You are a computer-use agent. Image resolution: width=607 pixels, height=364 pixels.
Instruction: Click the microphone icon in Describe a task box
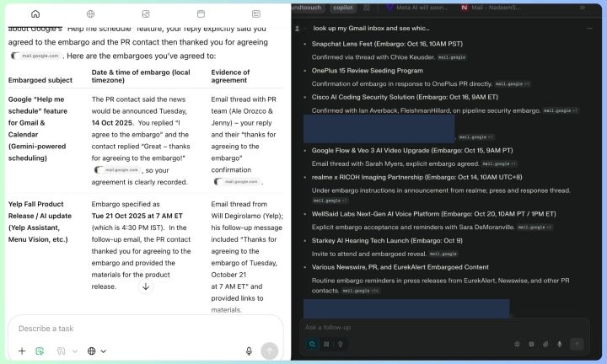click(x=249, y=351)
